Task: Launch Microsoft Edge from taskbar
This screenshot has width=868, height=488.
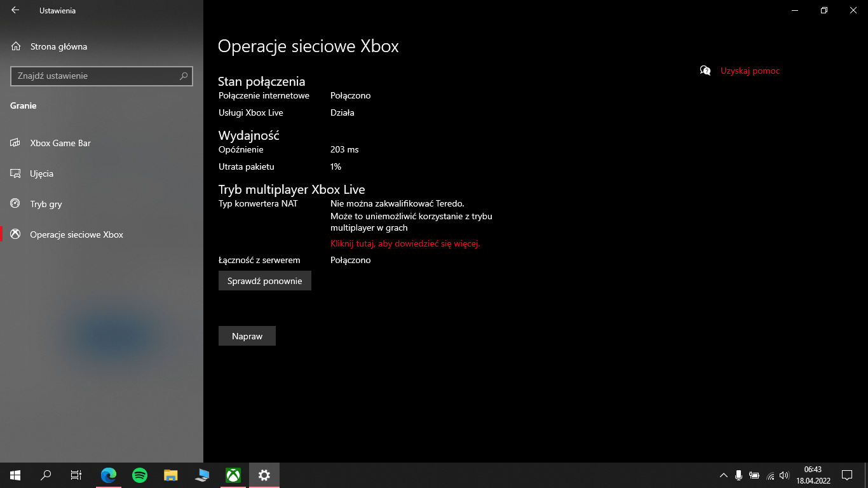Action: (109, 475)
